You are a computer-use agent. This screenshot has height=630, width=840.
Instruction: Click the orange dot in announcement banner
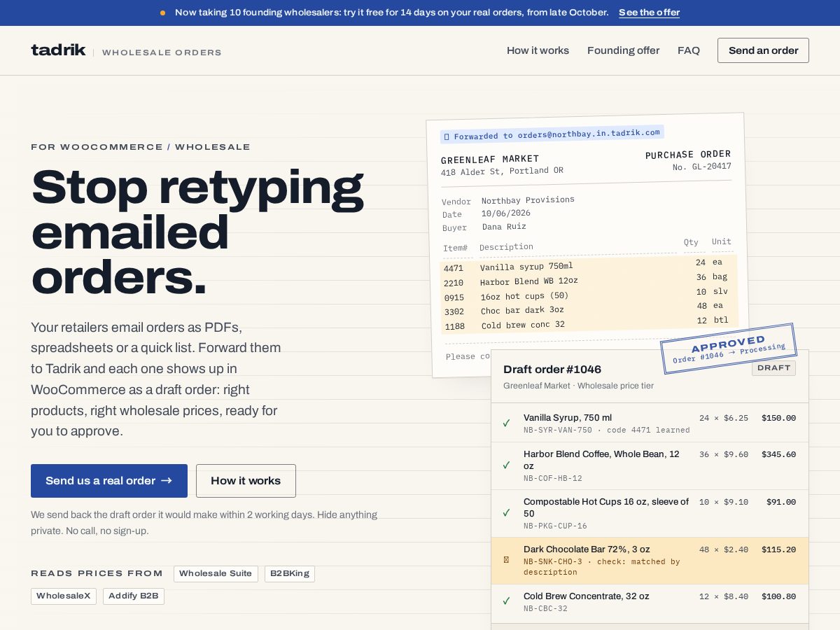pyautogui.click(x=162, y=13)
